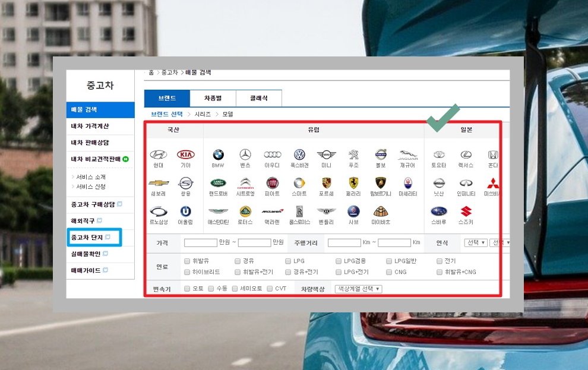Check the 오토 transmission checkbox
The height and width of the screenshot is (370, 588).
coord(186,289)
